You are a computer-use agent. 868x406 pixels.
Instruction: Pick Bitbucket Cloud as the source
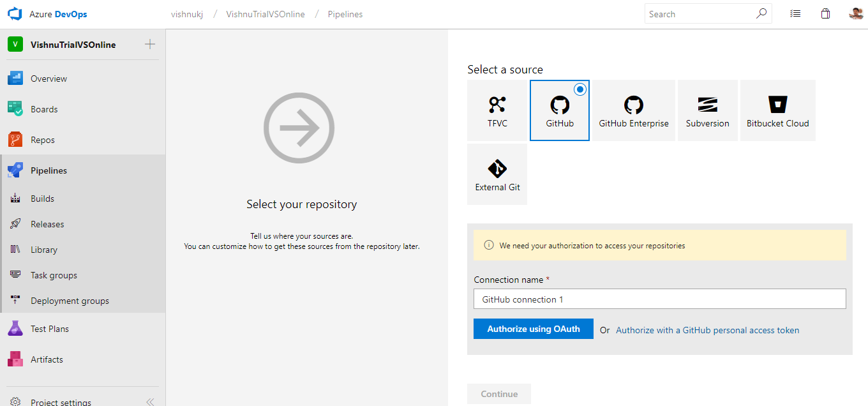tap(778, 110)
